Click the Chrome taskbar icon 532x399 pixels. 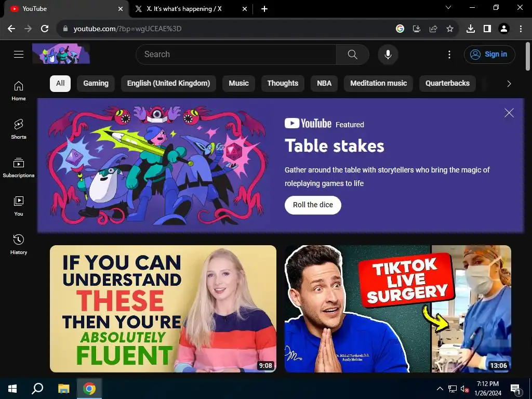89,389
